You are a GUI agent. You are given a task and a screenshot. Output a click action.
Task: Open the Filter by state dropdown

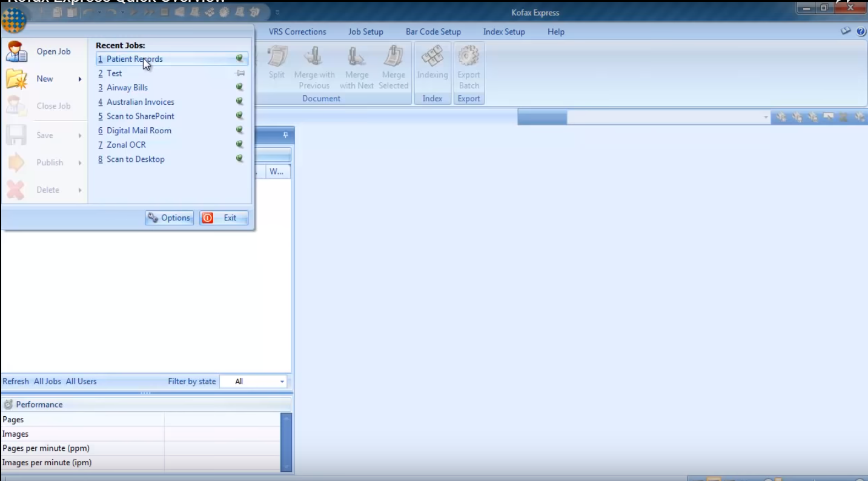click(282, 382)
